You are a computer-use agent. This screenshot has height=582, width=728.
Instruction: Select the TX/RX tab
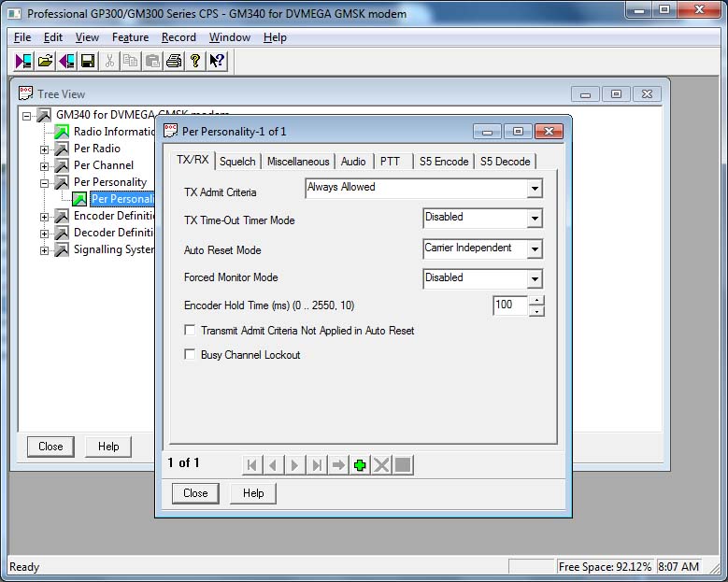pyautogui.click(x=193, y=160)
